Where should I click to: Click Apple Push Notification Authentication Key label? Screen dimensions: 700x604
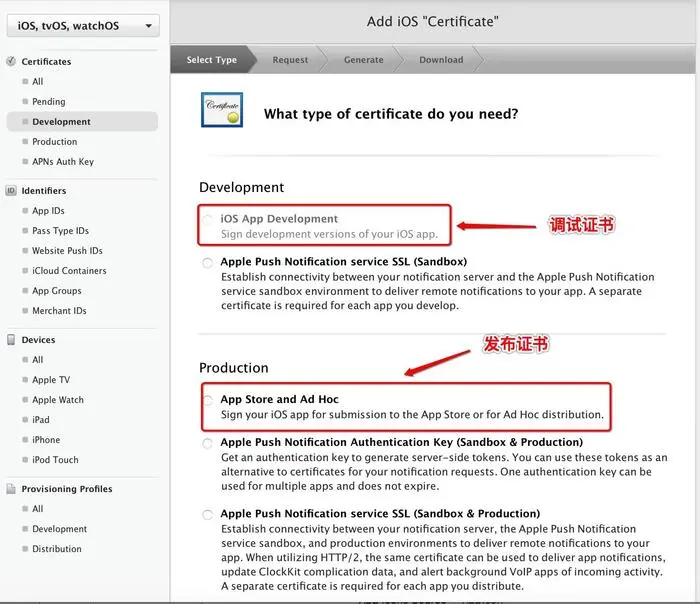coord(402,442)
